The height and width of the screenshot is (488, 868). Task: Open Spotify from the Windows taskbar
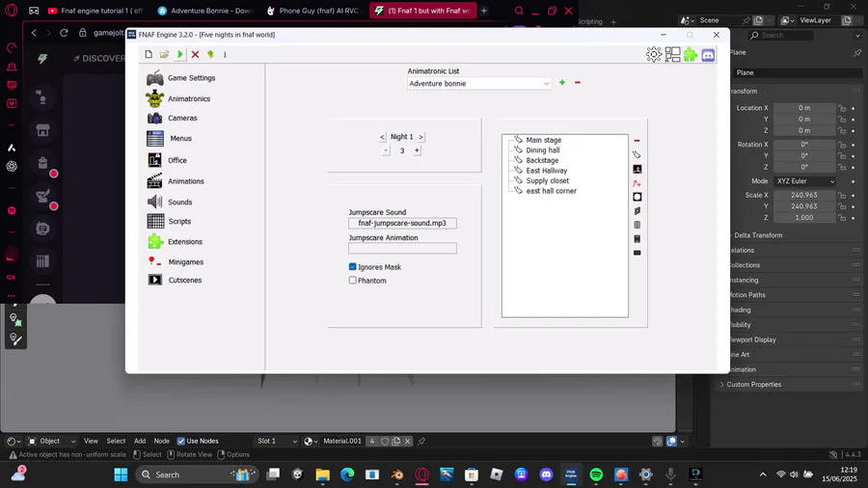(596, 474)
